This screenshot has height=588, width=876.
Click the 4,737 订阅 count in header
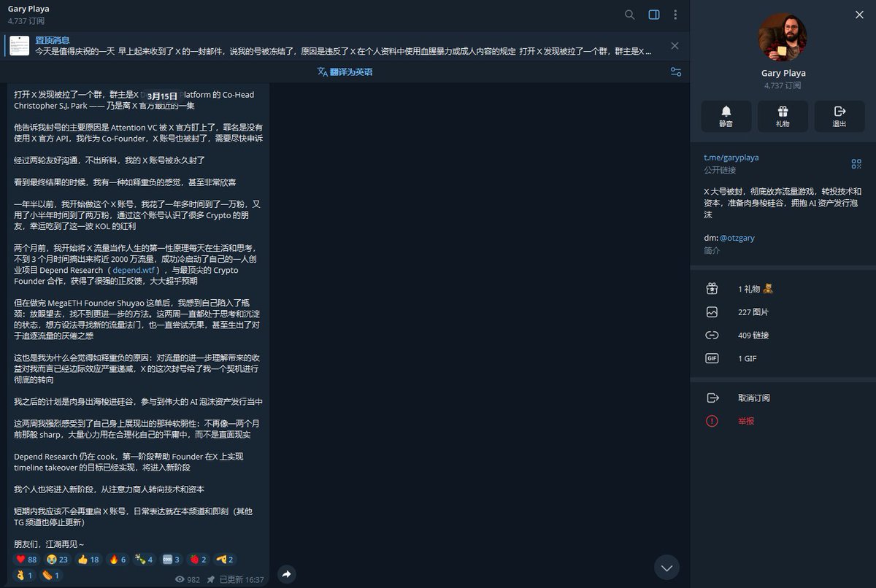click(26, 21)
